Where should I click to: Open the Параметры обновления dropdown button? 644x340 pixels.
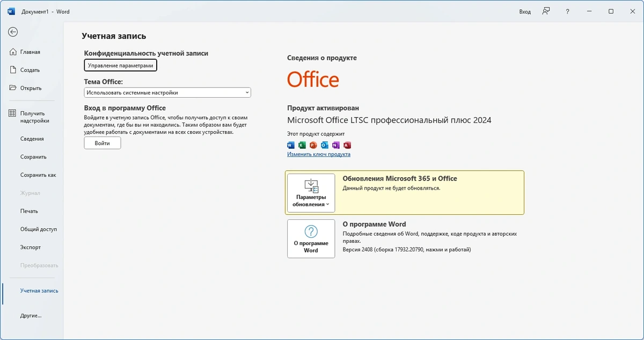click(311, 193)
